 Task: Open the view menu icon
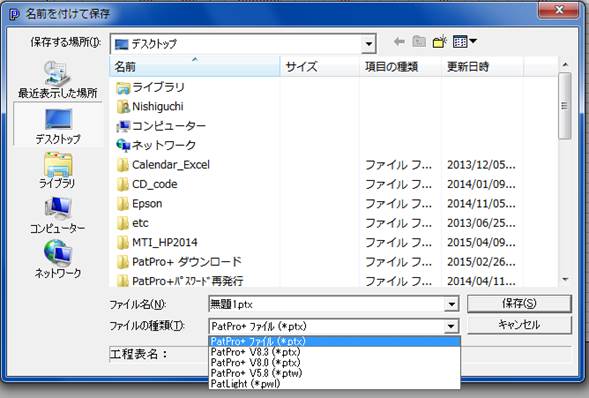point(464,42)
